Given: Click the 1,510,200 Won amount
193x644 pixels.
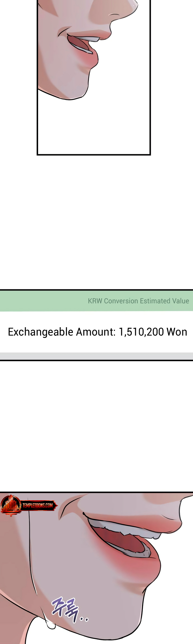Looking at the screenshot, I should [153, 332].
